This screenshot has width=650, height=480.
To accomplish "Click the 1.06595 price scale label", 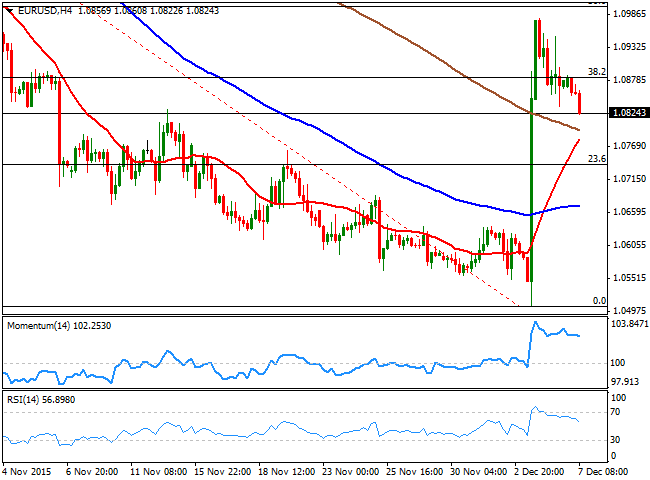I will coord(627,212).
